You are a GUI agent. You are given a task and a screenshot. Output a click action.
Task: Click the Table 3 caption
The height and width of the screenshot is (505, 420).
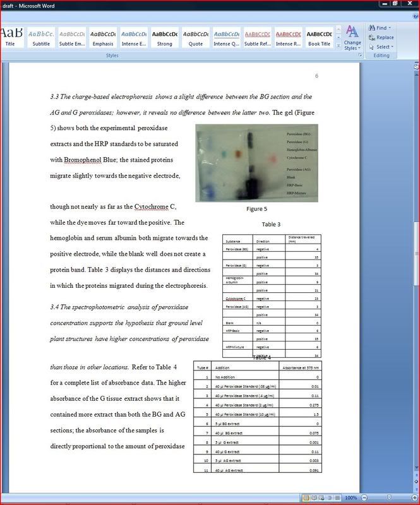point(271,225)
